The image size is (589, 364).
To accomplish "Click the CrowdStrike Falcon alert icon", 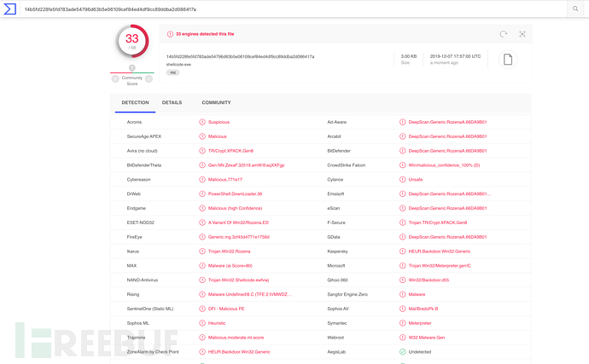I will coord(402,165).
